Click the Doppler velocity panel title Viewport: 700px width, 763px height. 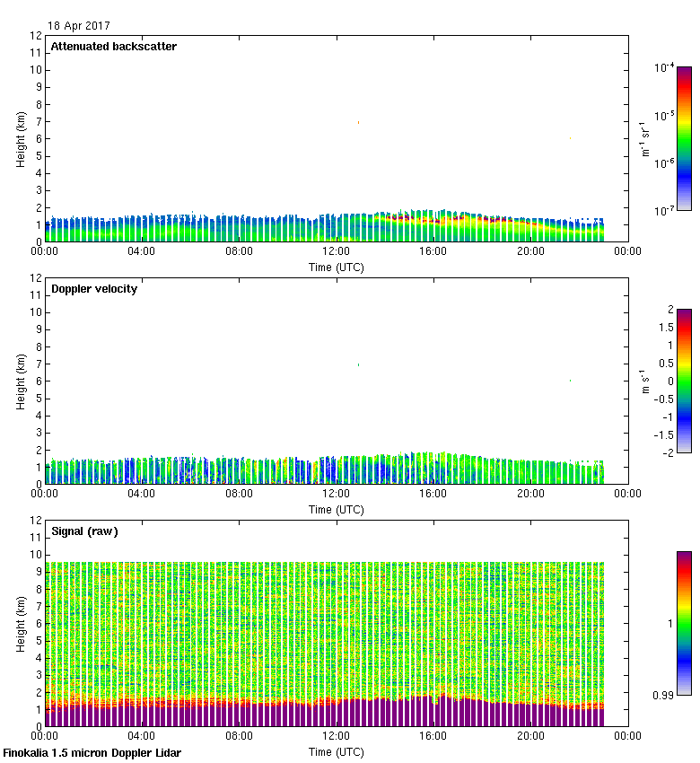pyautogui.click(x=93, y=289)
